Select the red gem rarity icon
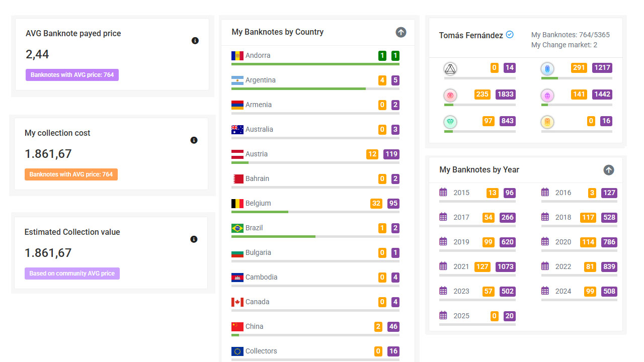 pos(450,96)
